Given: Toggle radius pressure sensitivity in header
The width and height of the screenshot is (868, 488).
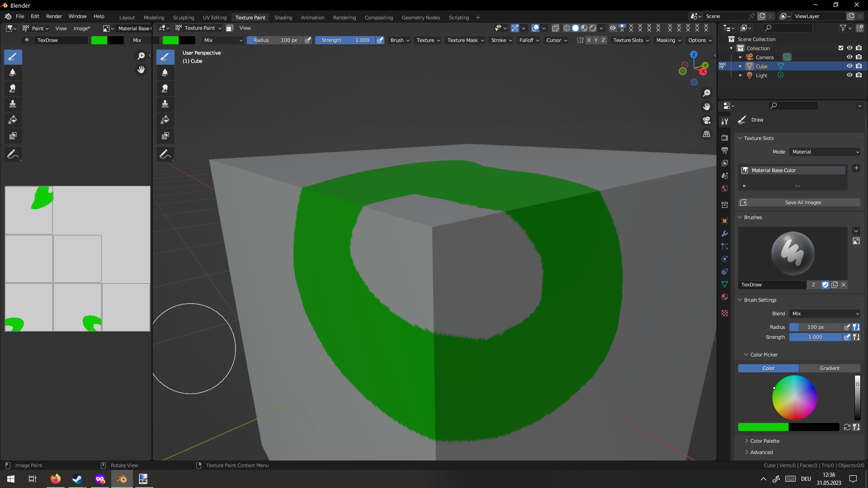Looking at the screenshot, I should [x=308, y=40].
